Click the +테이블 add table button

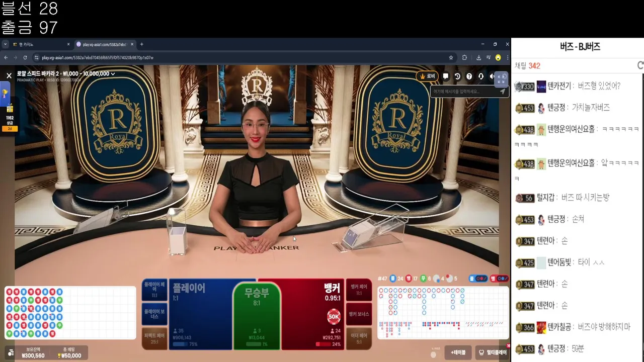click(x=458, y=352)
